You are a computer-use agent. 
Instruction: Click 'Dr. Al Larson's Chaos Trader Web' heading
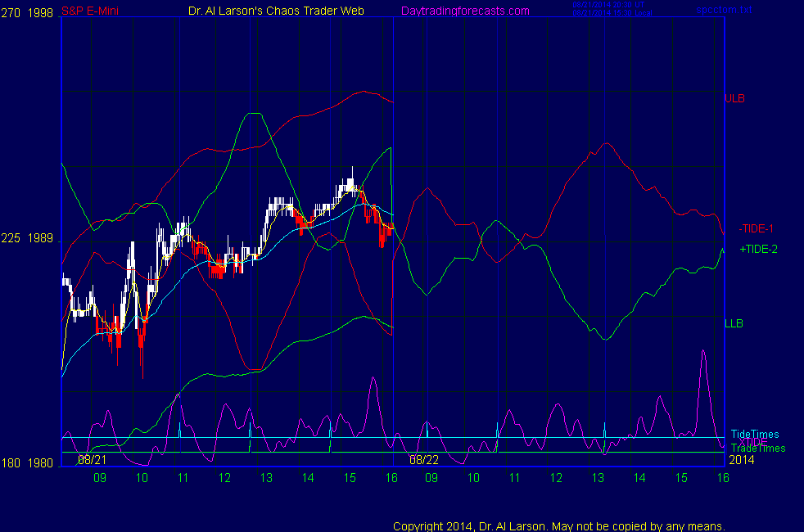pos(276,11)
